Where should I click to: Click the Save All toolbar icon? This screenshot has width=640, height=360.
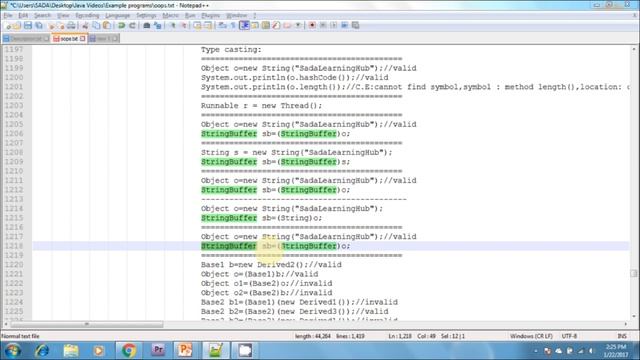tap(39, 25)
